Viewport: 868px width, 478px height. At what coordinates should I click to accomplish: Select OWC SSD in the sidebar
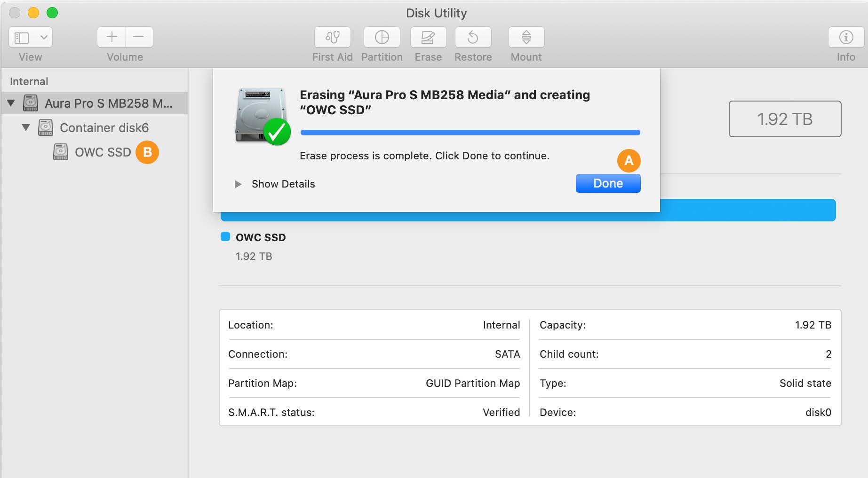(103, 152)
